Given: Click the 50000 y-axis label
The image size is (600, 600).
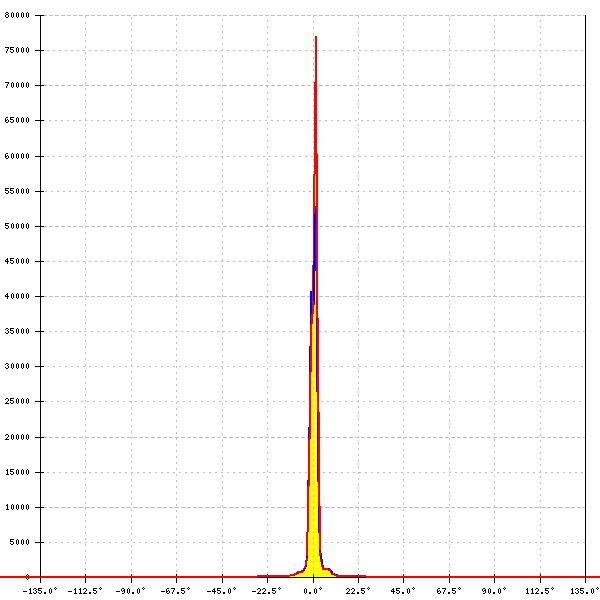Looking at the screenshot, I should click(x=17, y=226).
